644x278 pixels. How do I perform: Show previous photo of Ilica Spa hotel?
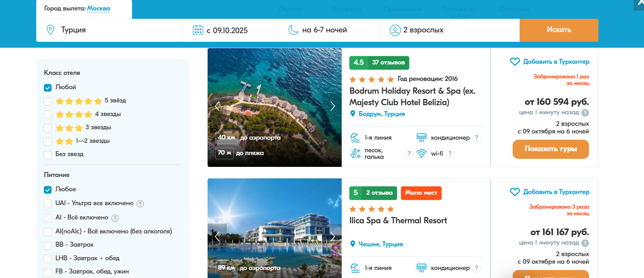217,236
